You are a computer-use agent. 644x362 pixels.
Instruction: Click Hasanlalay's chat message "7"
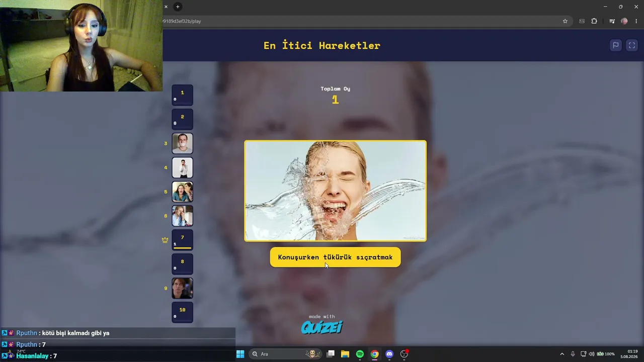pyautogui.click(x=55, y=356)
